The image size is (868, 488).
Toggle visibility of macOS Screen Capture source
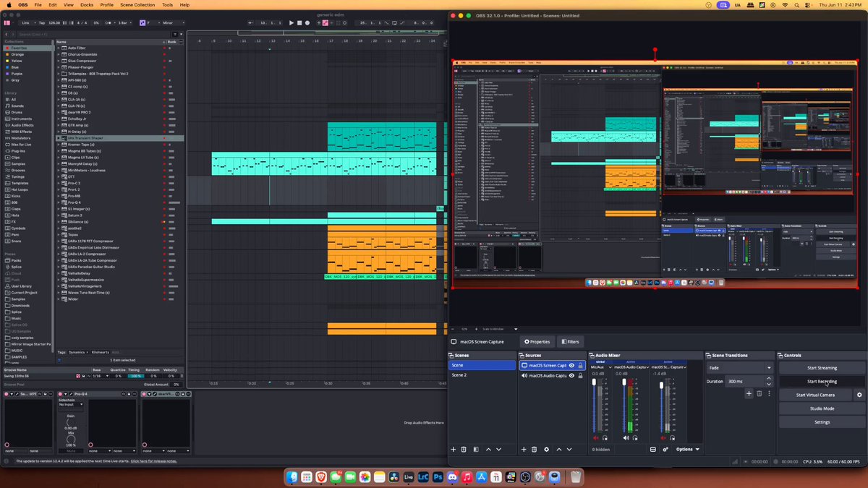[x=571, y=366]
